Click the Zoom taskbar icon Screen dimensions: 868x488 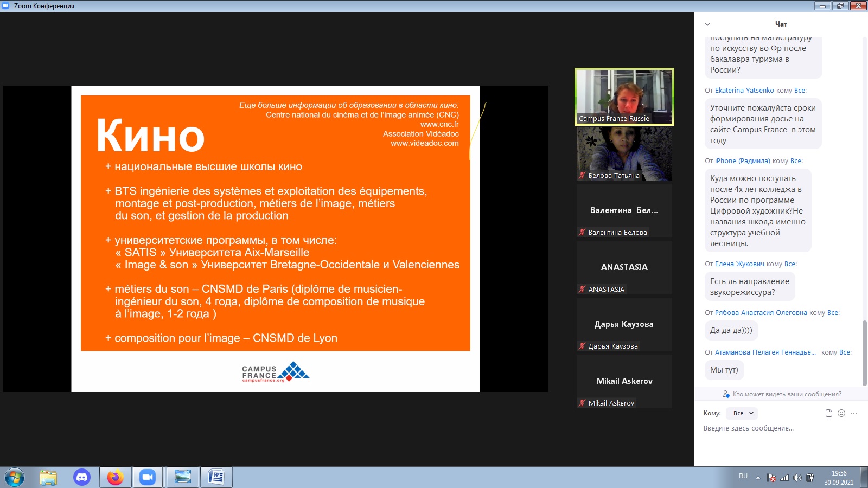148,477
